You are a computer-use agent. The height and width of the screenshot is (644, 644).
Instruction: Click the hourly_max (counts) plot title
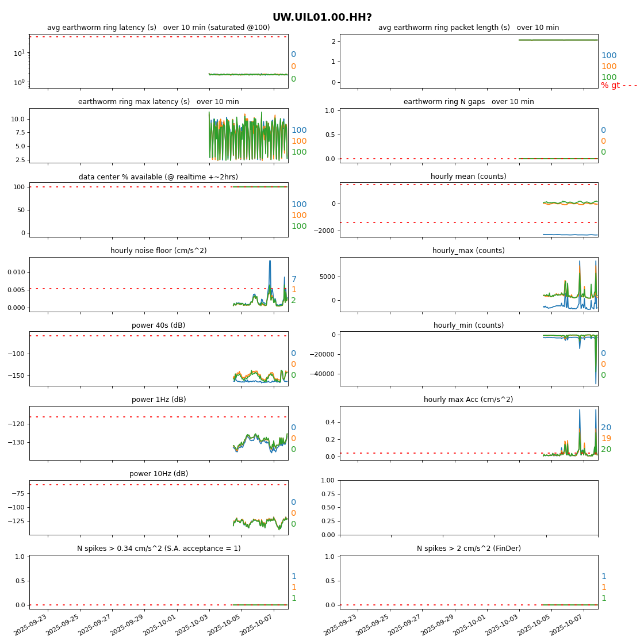click(x=468, y=251)
